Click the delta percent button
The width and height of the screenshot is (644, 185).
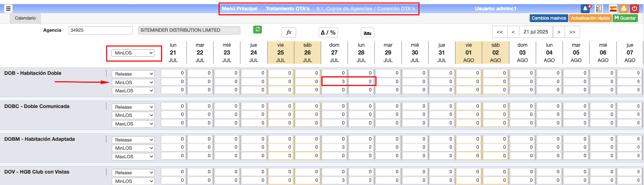328,32
